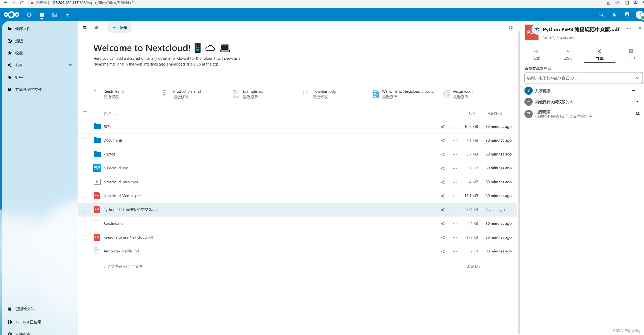The width and height of the screenshot is (644, 335).
Task: Bookmark this page star in address bar
Action: point(617,3)
